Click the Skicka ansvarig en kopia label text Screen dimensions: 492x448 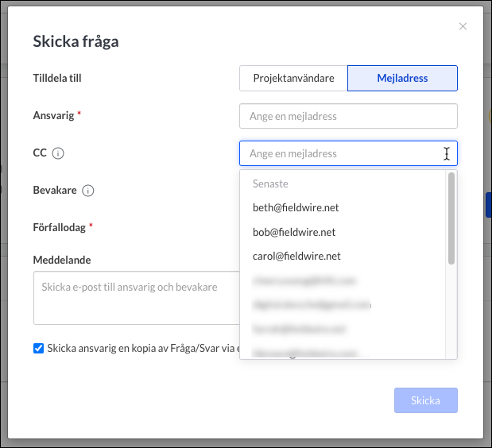tap(144, 348)
